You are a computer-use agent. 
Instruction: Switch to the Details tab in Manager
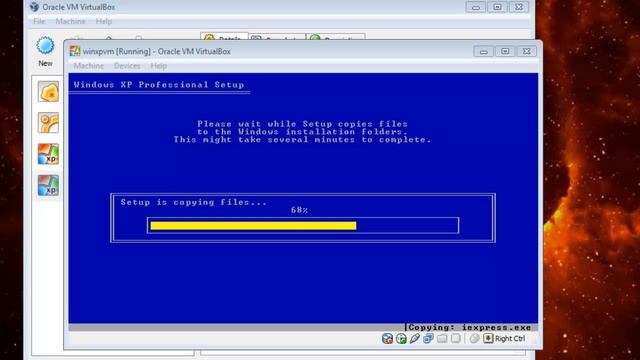[x=224, y=37]
